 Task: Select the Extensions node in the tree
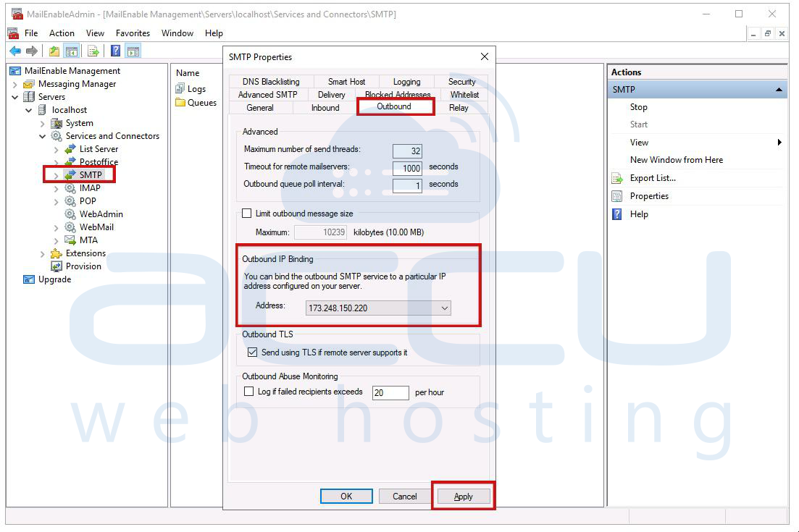tap(85, 253)
